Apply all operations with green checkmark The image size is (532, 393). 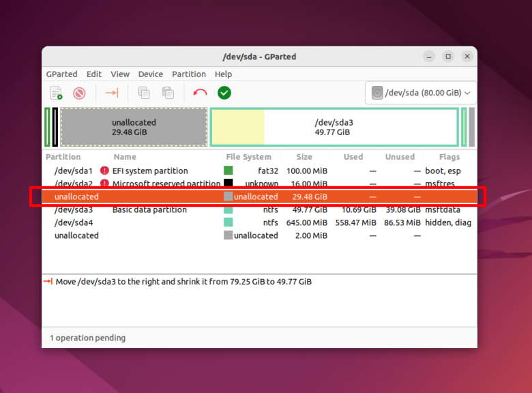(224, 93)
